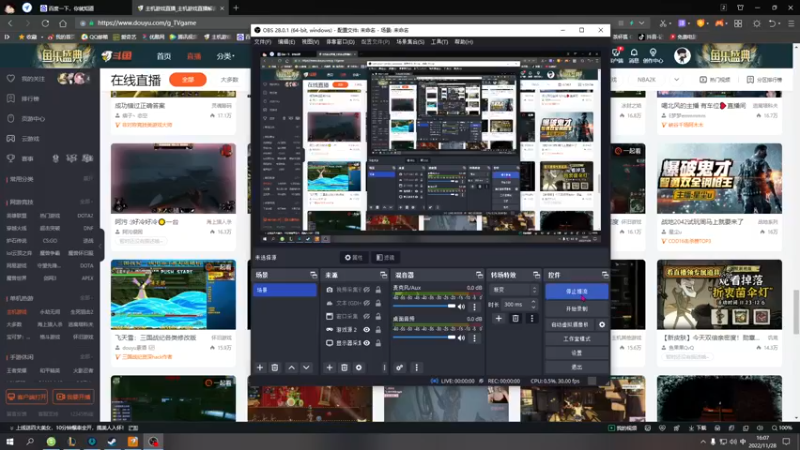800x450 pixels.
Task: Click 全部 orange filter button on Douyu
Action: tap(188, 80)
